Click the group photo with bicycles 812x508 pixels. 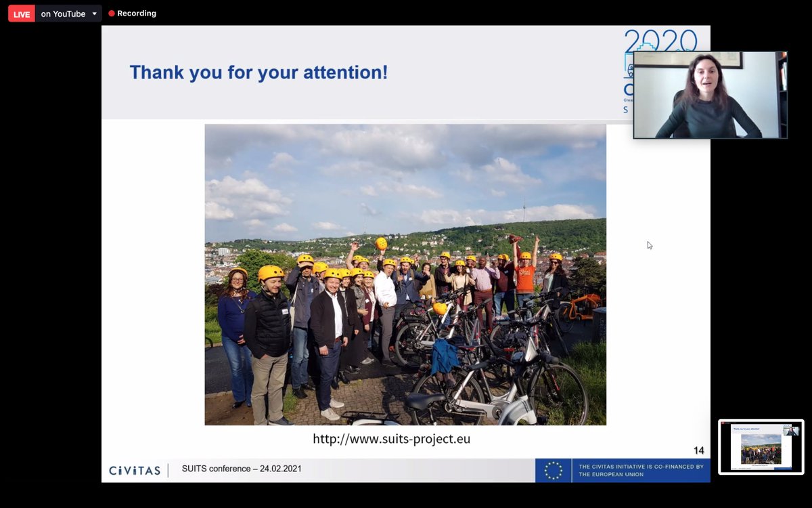[405, 274]
